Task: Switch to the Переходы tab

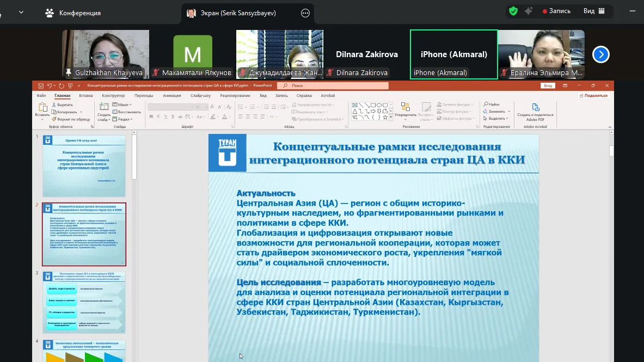Action: pos(144,95)
